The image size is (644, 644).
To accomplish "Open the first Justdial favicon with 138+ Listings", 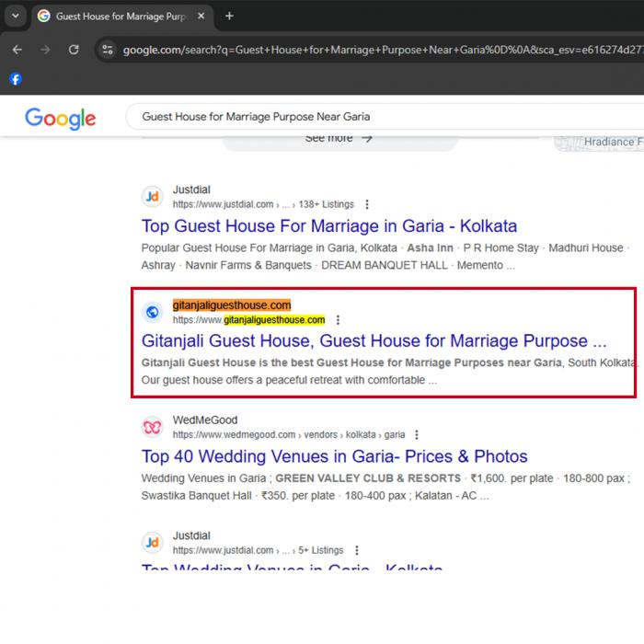I will 153,196.
